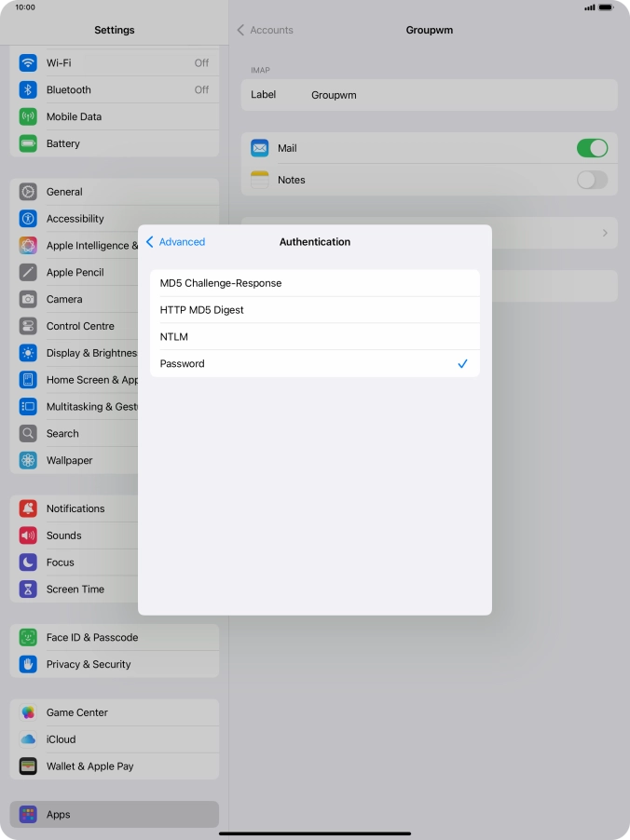Open the iCloud icon entry
The image size is (630, 840).
coord(28,739)
